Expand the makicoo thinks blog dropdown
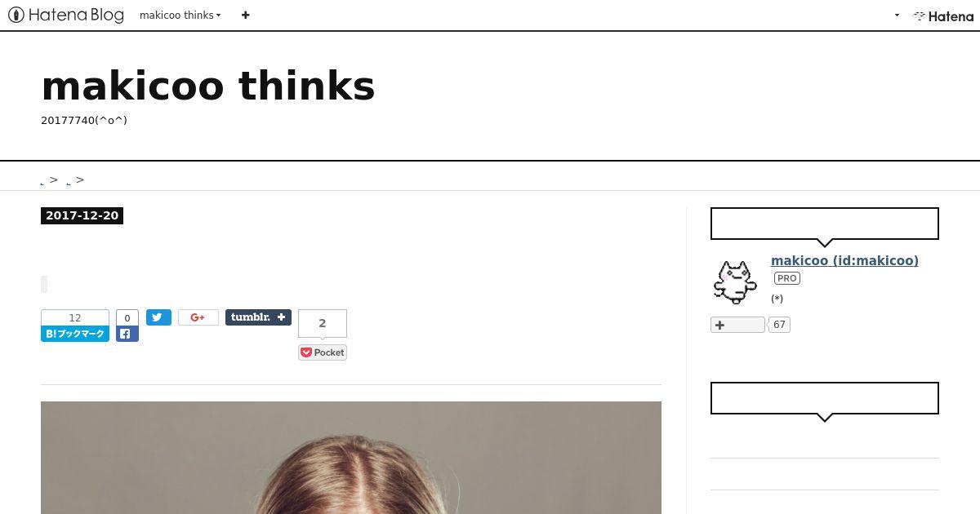The image size is (980, 514). [180, 15]
